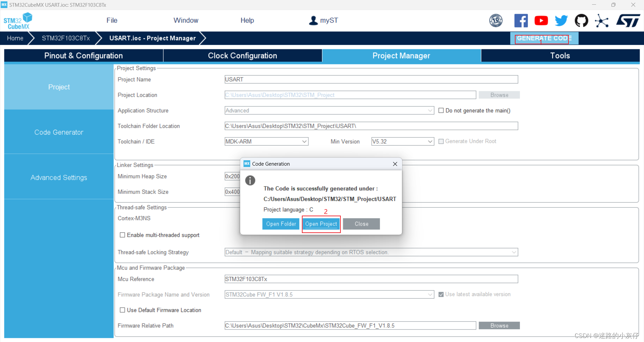Click the GENERATE CODE button
Screen dimensions: 644x342
pyautogui.click(x=544, y=38)
